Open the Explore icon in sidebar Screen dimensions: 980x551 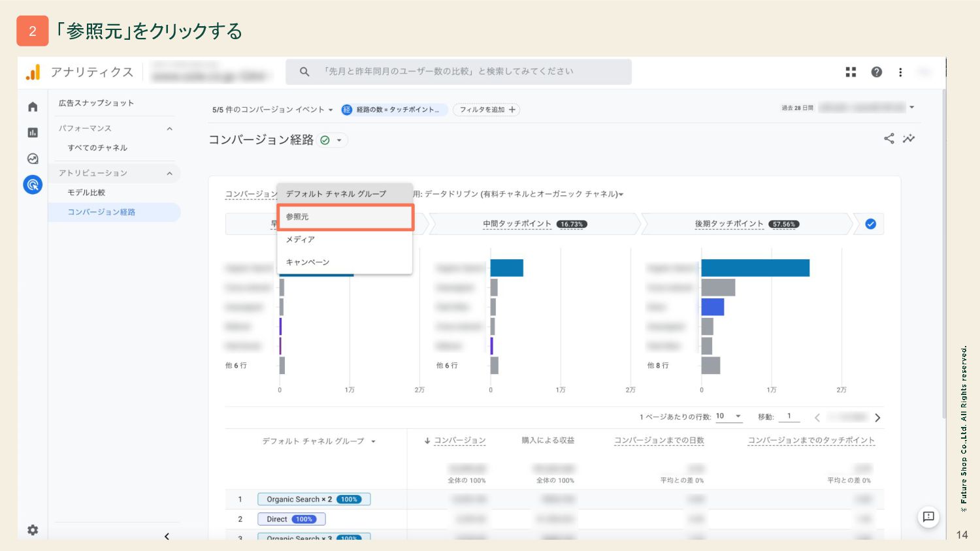33,159
